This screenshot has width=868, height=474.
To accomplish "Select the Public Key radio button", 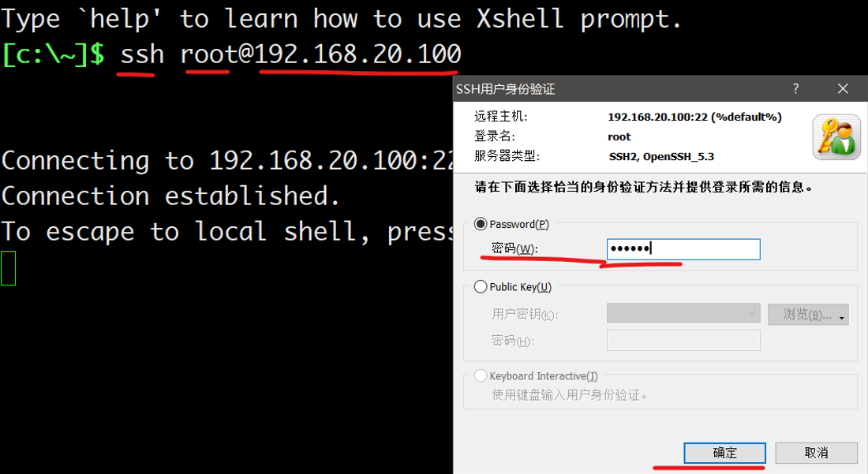I will [x=480, y=286].
